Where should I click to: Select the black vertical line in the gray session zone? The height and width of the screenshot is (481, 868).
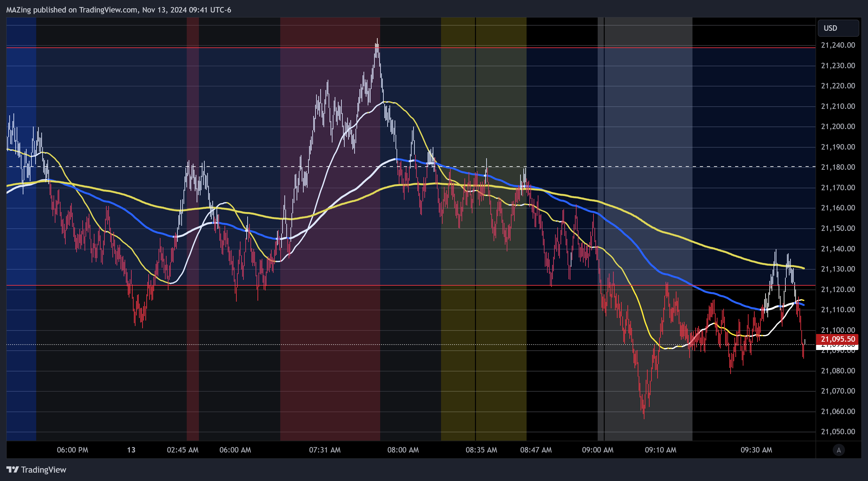pos(604,229)
